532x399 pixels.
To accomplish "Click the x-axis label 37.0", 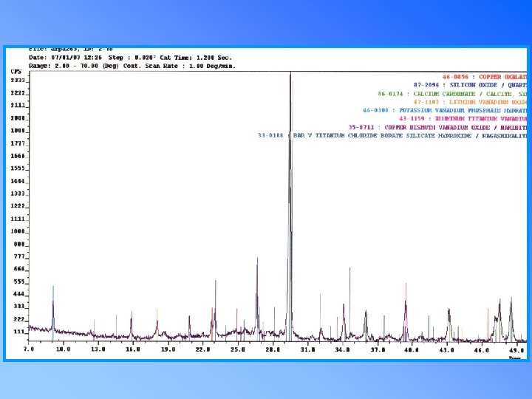I will [x=378, y=349].
